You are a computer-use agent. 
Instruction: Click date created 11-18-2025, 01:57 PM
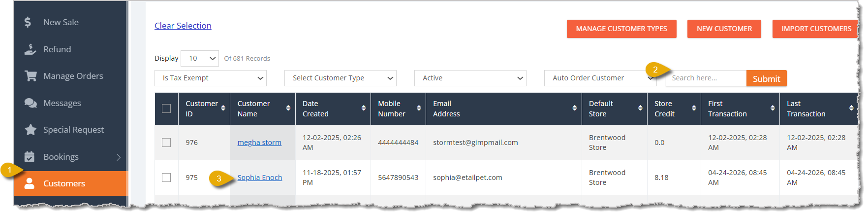point(332,178)
